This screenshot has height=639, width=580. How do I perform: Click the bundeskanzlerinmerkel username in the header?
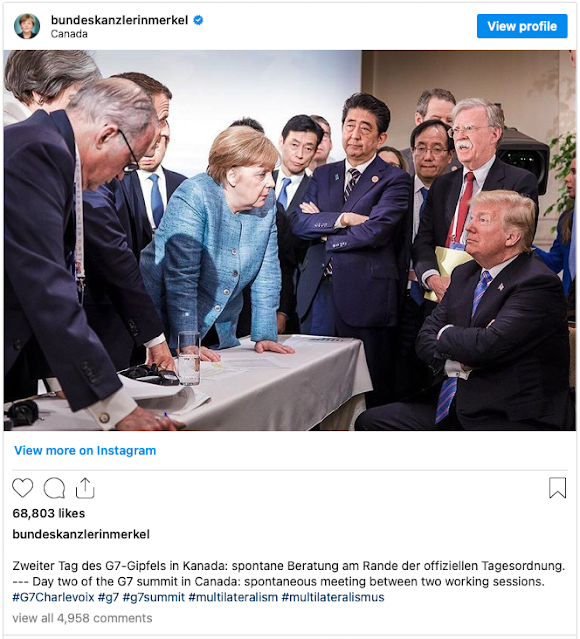pos(119,20)
